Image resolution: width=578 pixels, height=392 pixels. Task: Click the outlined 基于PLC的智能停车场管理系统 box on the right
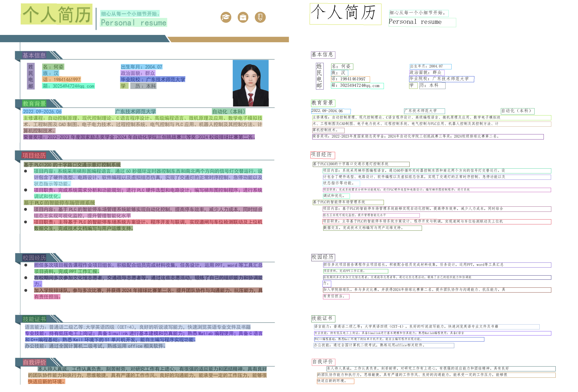(348, 202)
